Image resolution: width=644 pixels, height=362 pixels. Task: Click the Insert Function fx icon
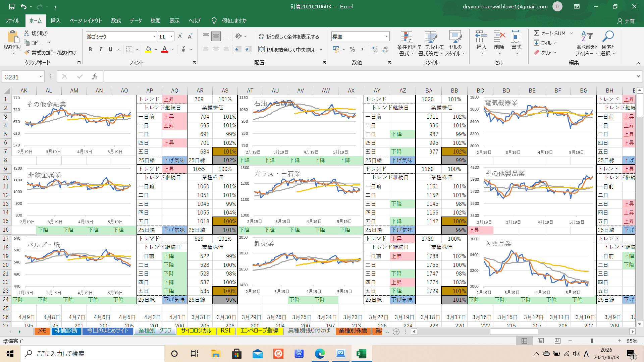click(x=95, y=77)
